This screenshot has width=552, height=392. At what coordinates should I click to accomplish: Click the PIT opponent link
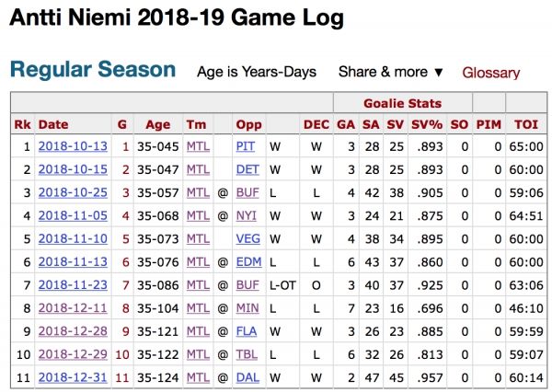click(246, 146)
